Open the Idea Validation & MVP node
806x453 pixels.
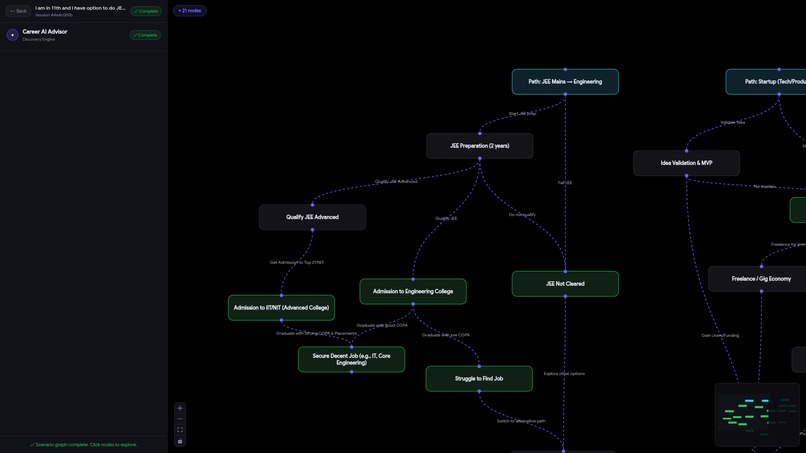pos(686,163)
